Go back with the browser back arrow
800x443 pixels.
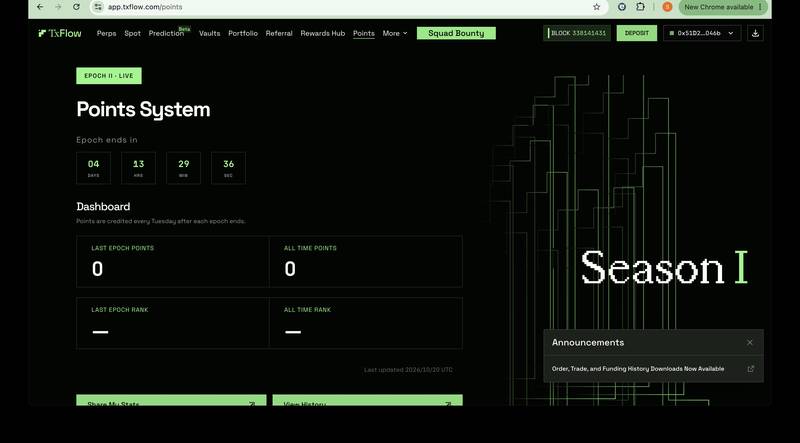point(40,7)
